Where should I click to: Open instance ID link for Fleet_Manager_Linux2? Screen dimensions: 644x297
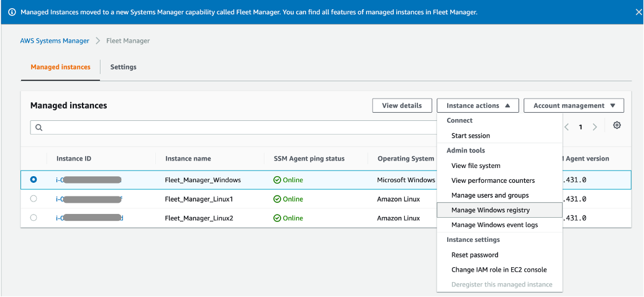coord(89,218)
